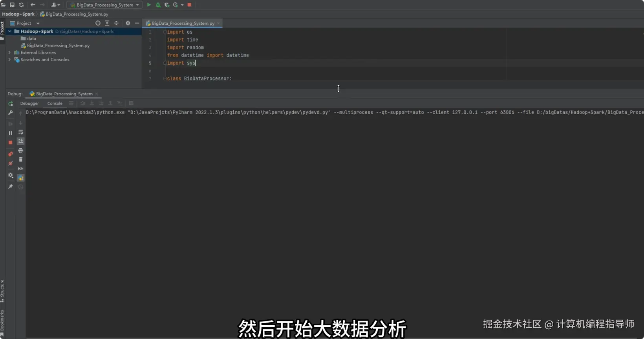
Task: Click the Step Over icon in debug toolbar
Action: (82, 103)
